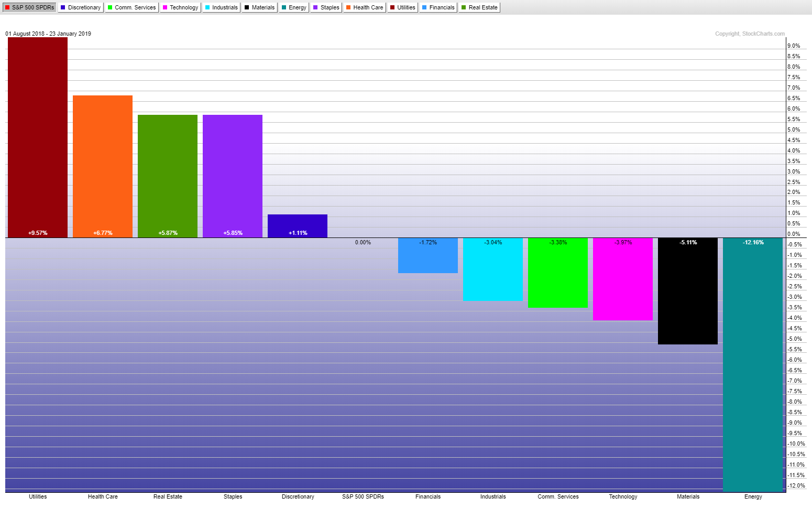Image resolution: width=812 pixels, height=508 pixels.
Task: Toggle the Comm. Services legend tab
Action: [x=131, y=7]
